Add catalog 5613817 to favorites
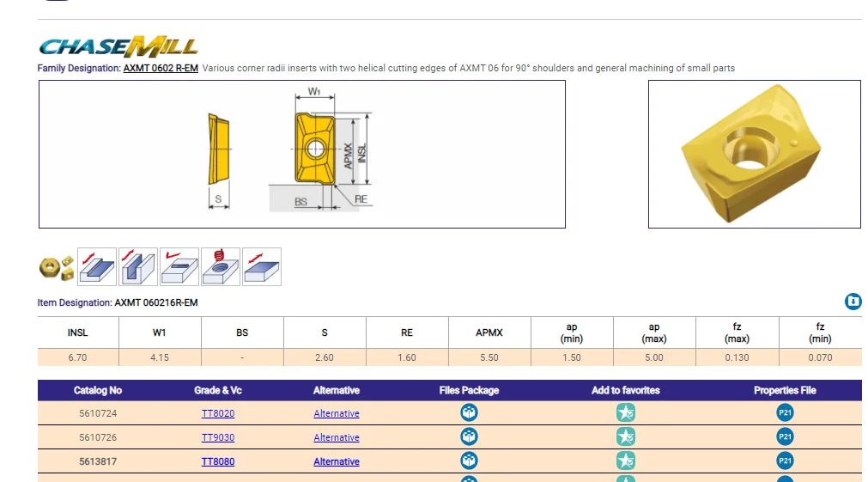The height and width of the screenshot is (482, 868). pos(626,461)
